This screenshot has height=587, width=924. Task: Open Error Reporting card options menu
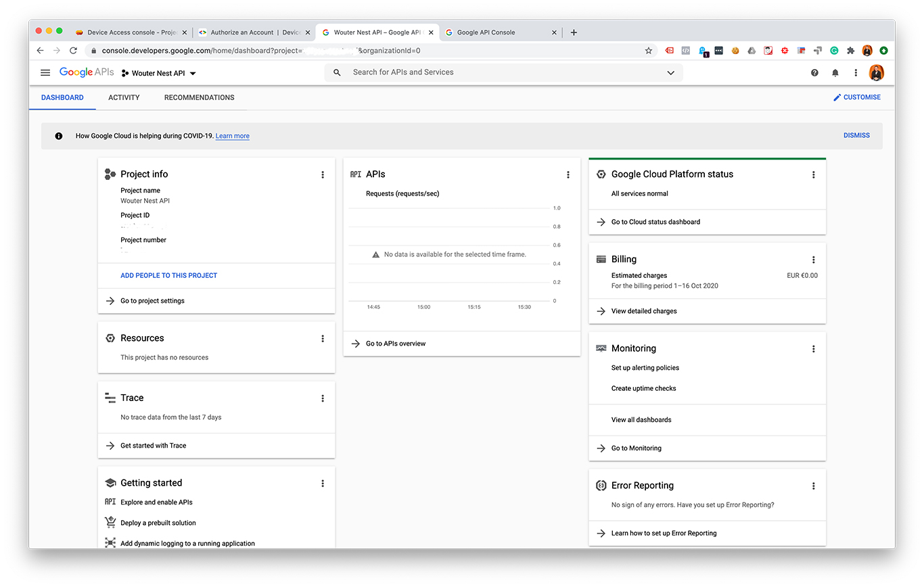[x=814, y=486]
